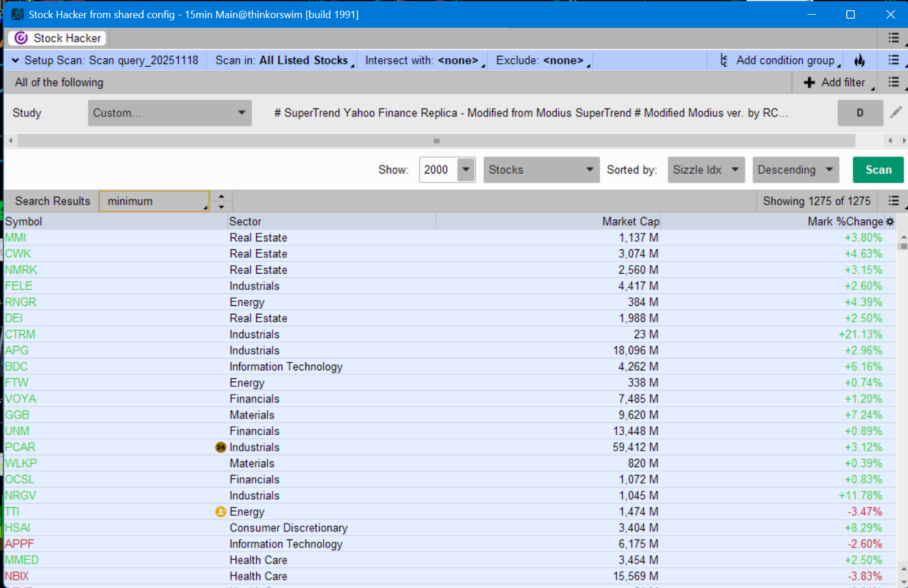Click the 59,412 M market cap value
Viewport: 908px width, 588px height.
635,447
